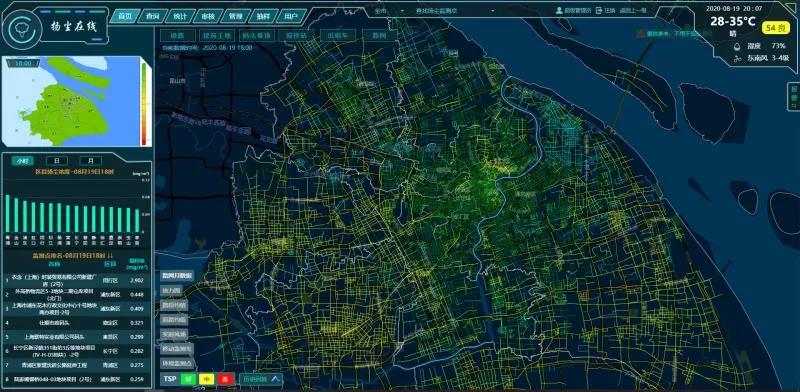Click the color gradient legend bar on minimap

tap(145, 104)
